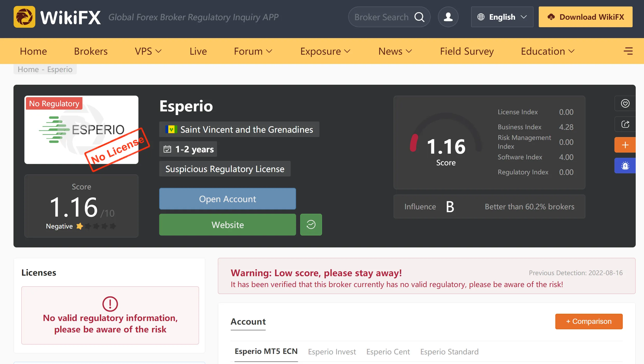The width and height of the screenshot is (644, 364).
Task: Click the calendar icon beside 1-2 years
Action: tap(167, 149)
